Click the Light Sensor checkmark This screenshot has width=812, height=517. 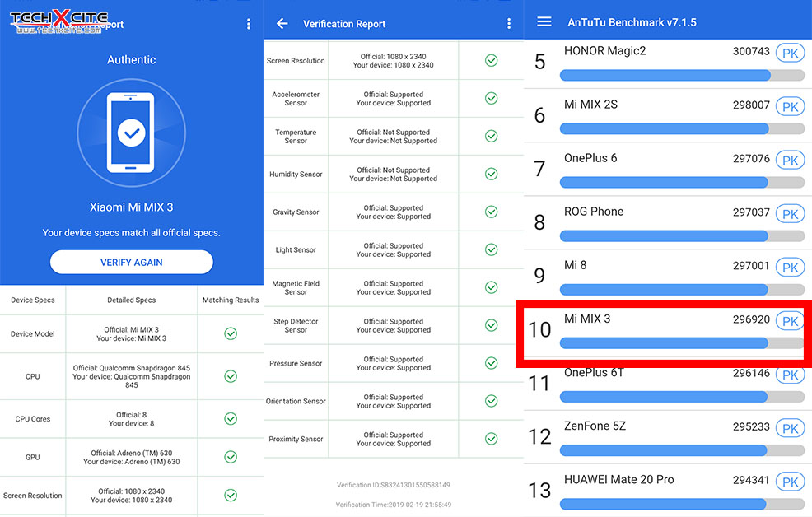point(491,249)
